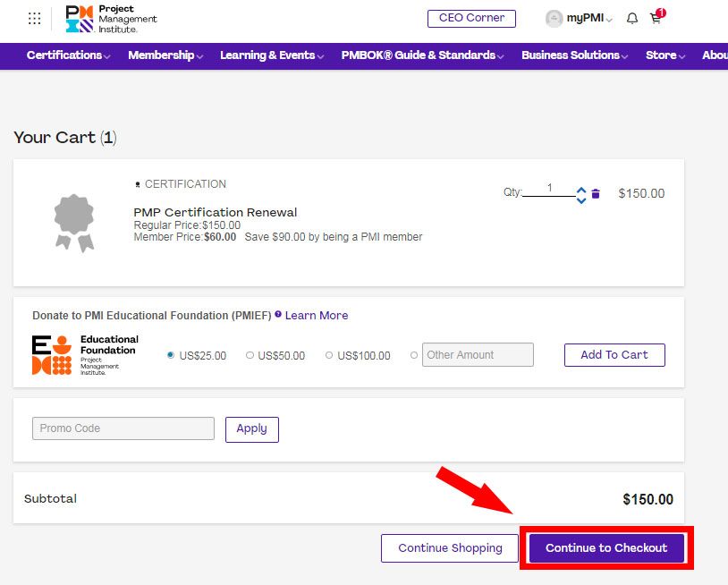Expand the Learning & Events menu
This screenshot has height=585, width=728.
272,55
